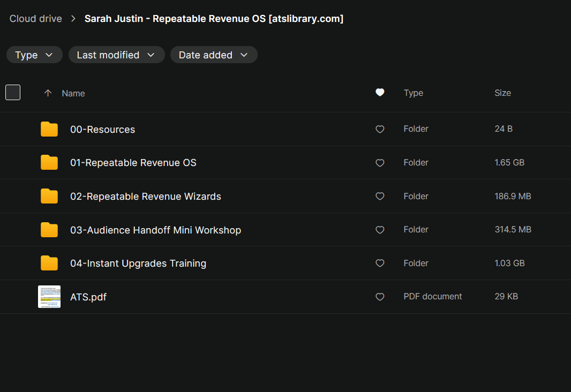Click the favorites heart column header
Viewport: 571px width, 392px height.
pos(380,93)
